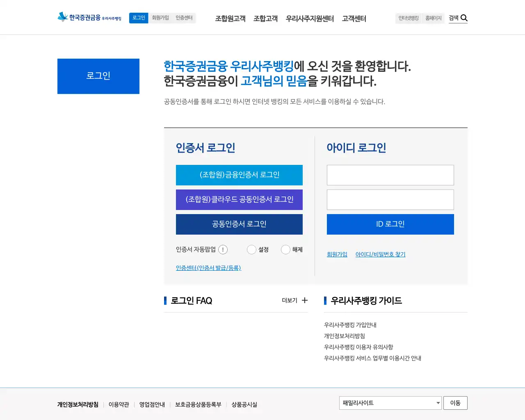Click the 더보기 link in FAQ
The image size is (525, 420).
tap(290, 300)
